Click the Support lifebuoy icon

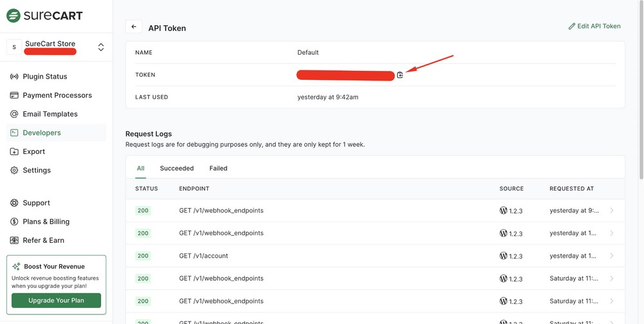[14, 203]
